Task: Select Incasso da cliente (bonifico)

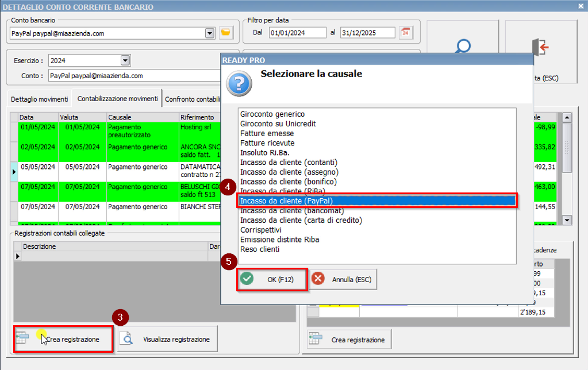Action: tap(377, 182)
